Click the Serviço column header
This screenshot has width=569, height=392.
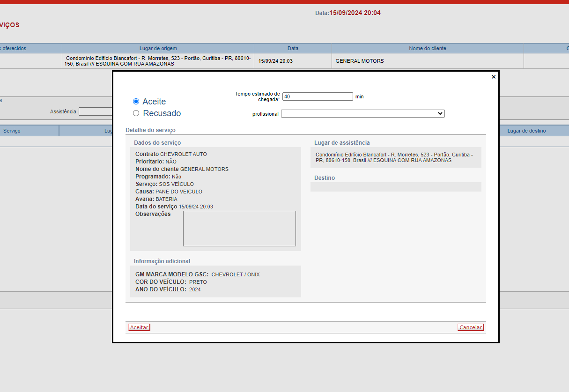tap(12, 131)
